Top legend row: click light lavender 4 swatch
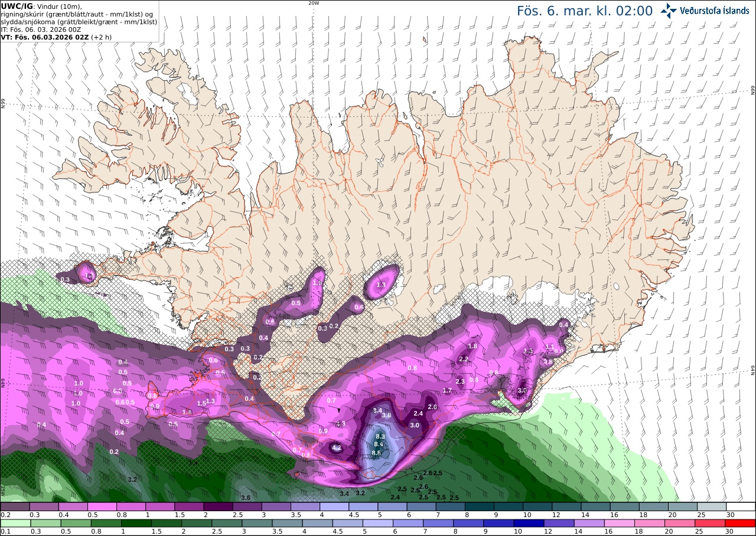Image resolution: width=756 pixels, height=536 pixels. (334, 506)
